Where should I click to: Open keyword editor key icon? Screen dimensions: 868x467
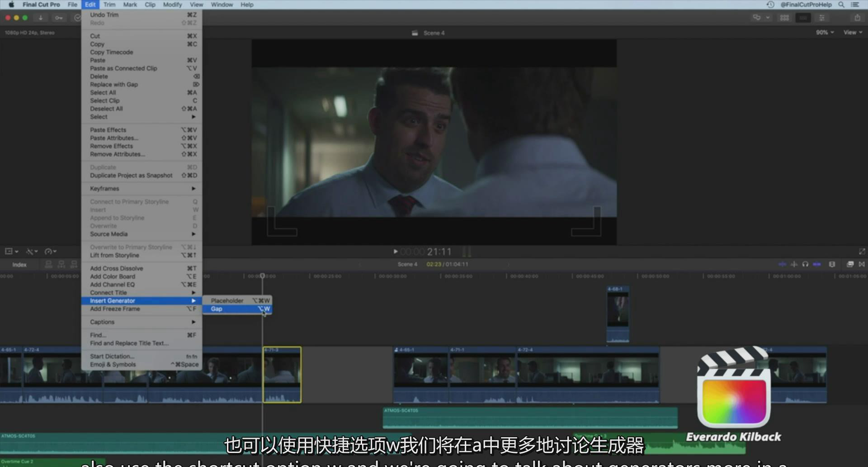coord(59,18)
